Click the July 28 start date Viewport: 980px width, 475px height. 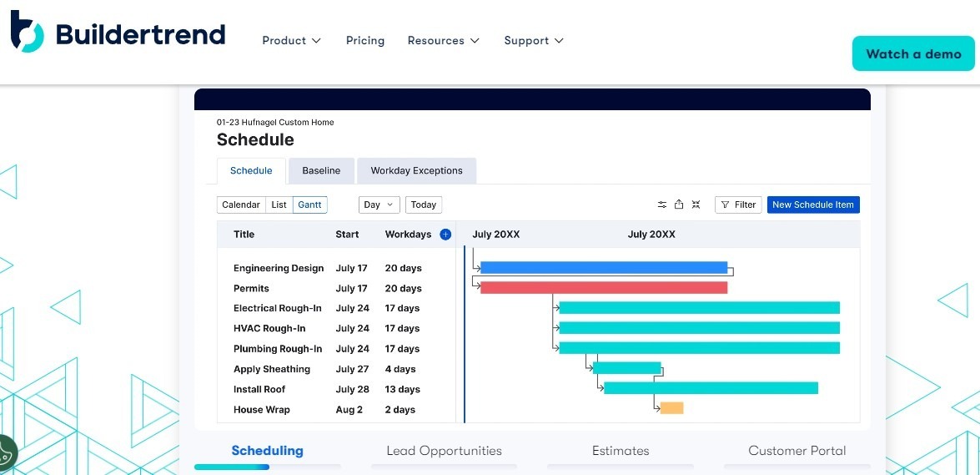pyautogui.click(x=353, y=389)
